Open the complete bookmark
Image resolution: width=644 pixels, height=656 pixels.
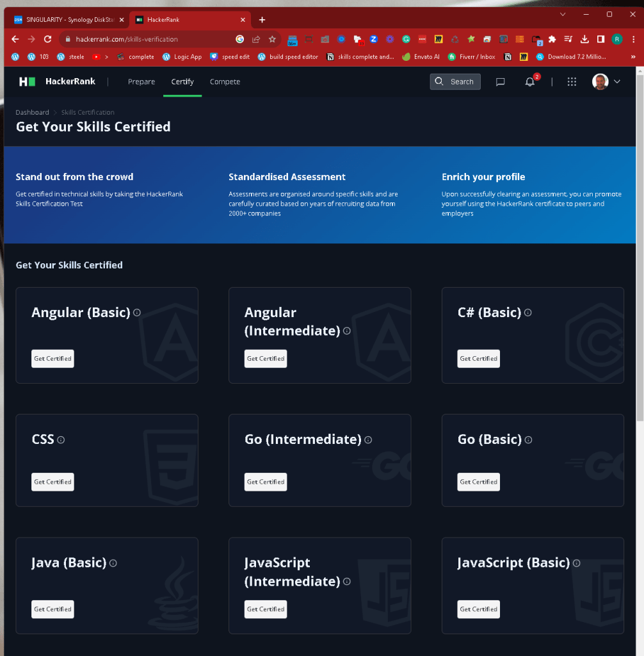[136, 57]
